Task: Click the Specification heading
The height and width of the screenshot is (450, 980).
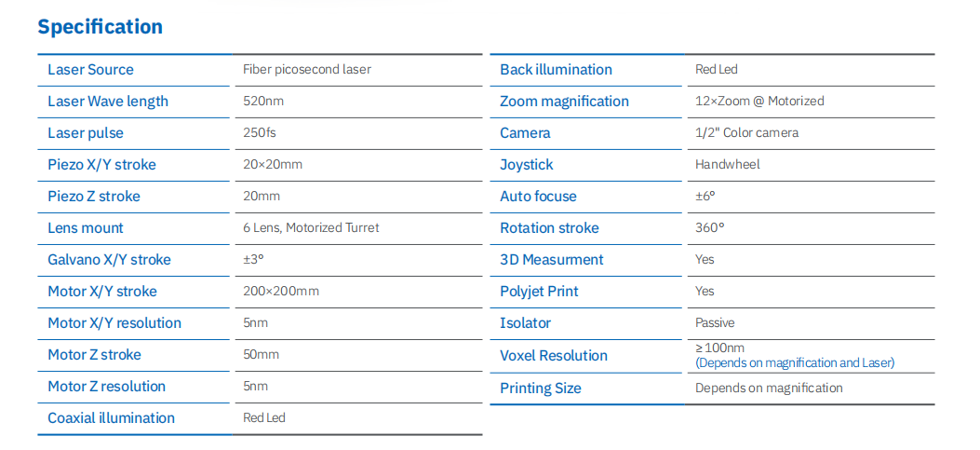Action: click(100, 27)
